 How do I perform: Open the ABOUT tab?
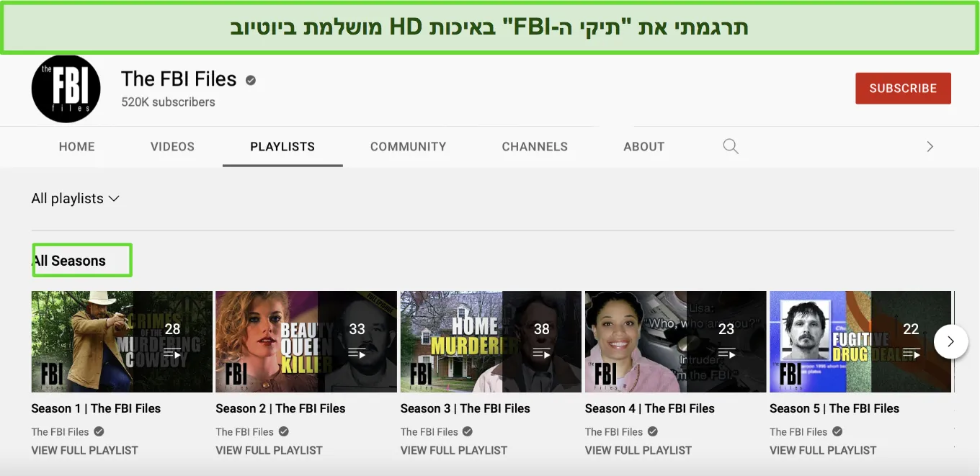(x=644, y=146)
